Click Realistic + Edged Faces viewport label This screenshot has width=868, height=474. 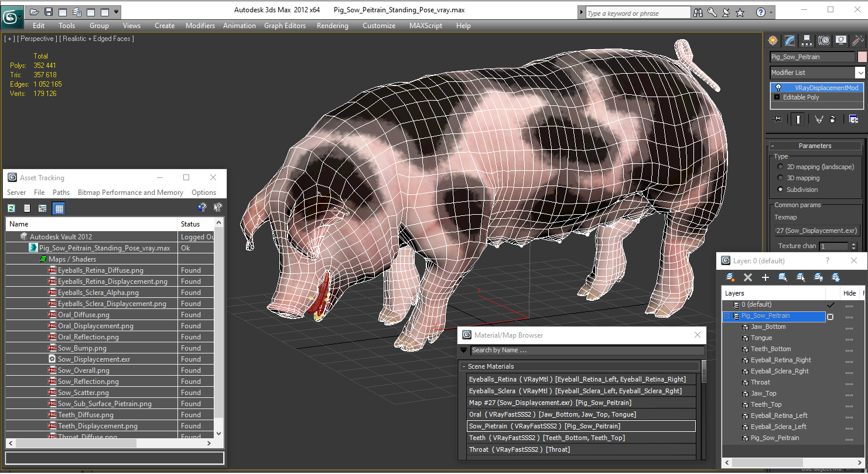(x=97, y=39)
